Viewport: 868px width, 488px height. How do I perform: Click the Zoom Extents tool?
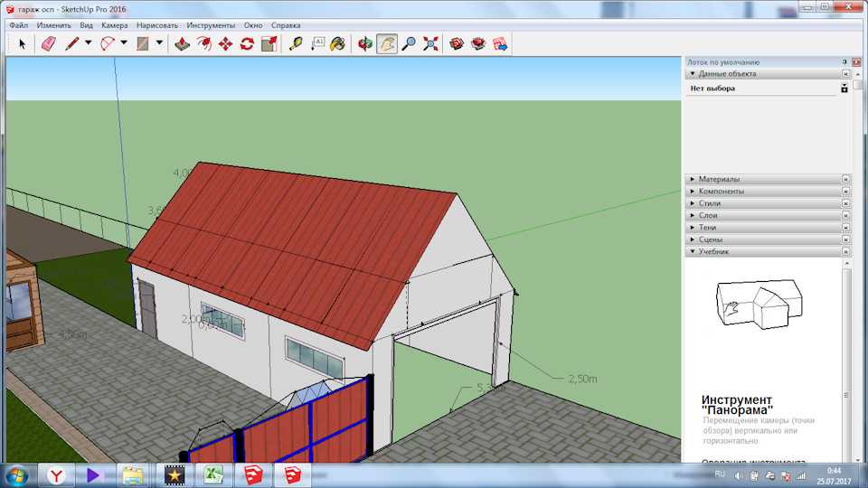pyautogui.click(x=430, y=43)
